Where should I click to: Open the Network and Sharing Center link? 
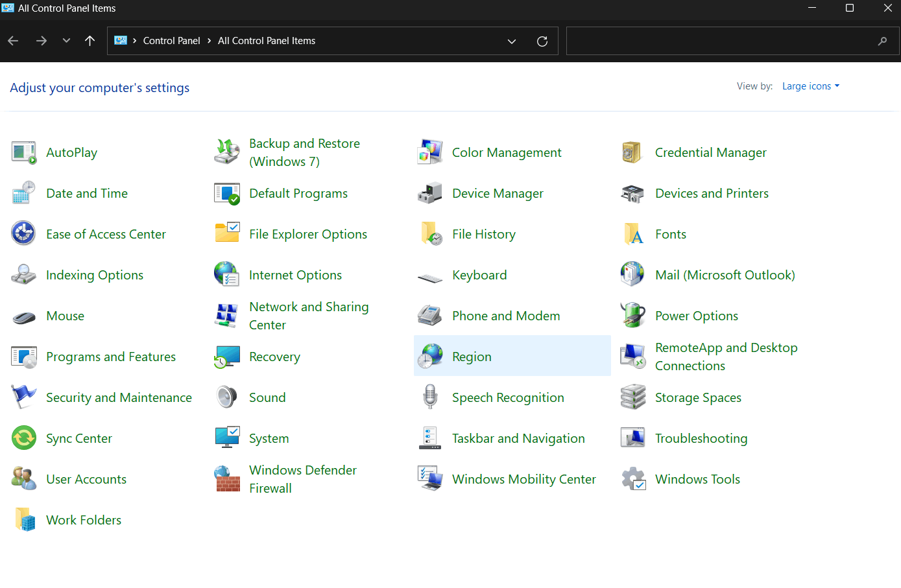(x=309, y=316)
